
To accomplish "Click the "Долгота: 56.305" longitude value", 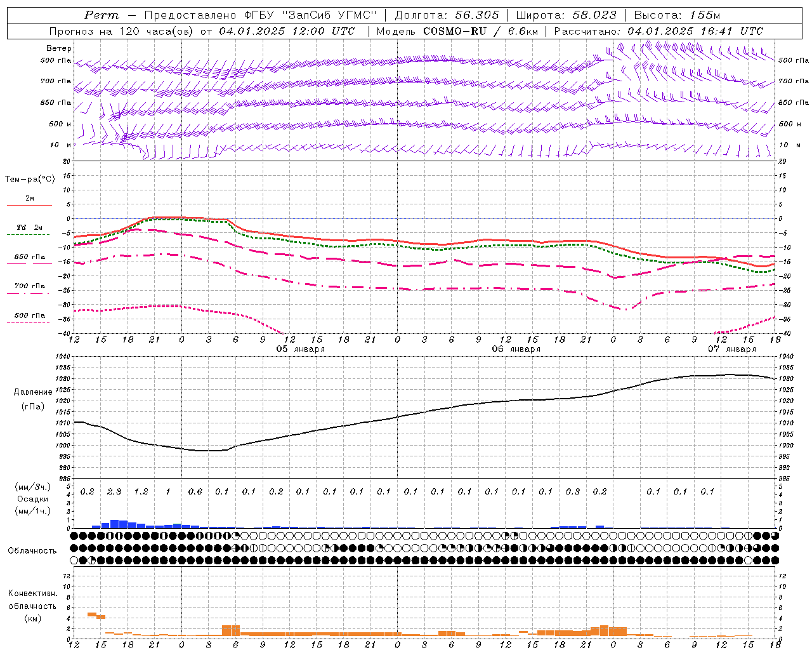I will coord(447,15).
